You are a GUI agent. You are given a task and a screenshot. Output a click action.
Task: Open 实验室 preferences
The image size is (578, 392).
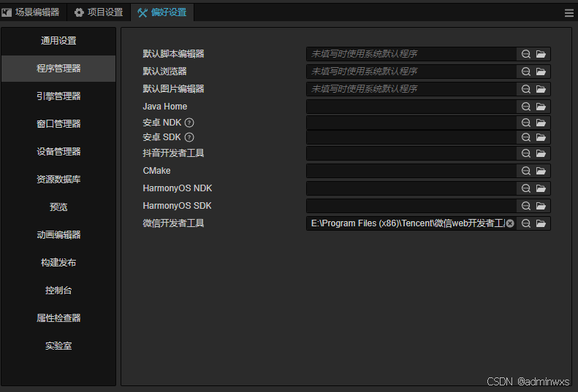pyautogui.click(x=58, y=346)
